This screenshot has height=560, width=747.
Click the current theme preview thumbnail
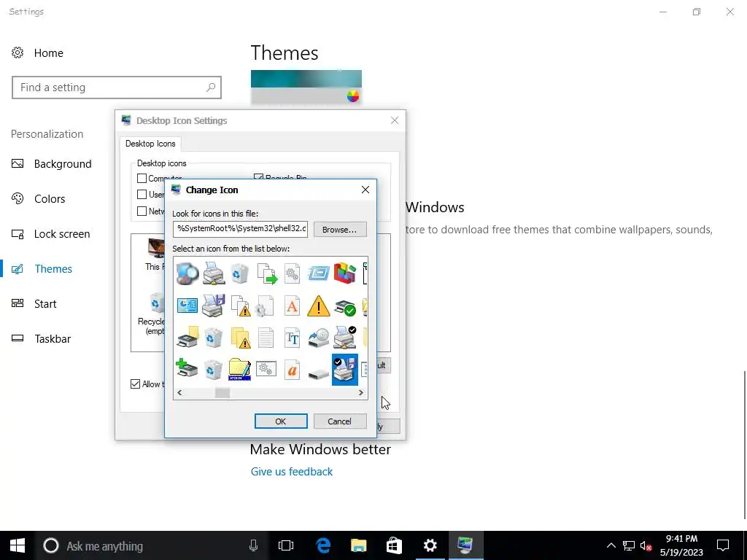(x=306, y=87)
